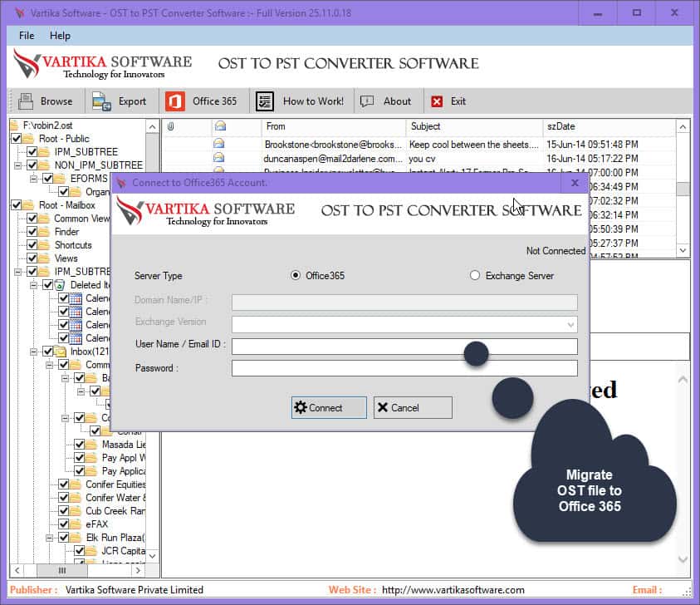The image size is (700, 605).
Task: Click the Password input field
Action: pos(404,368)
